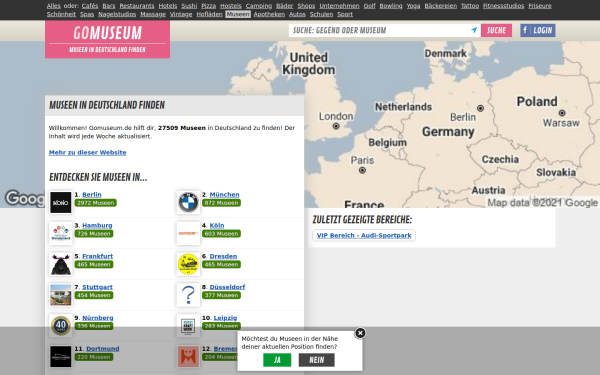
Task: Click the pink Suche button
Action: [x=496, y=30]
